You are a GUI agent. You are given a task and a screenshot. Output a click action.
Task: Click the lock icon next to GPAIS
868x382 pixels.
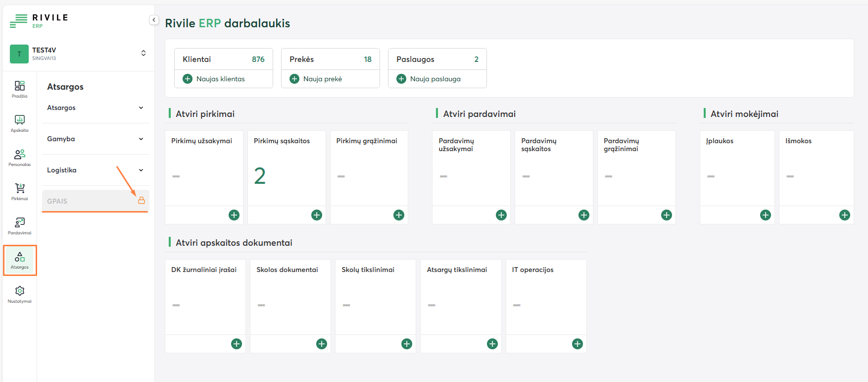tap(142, 201)
